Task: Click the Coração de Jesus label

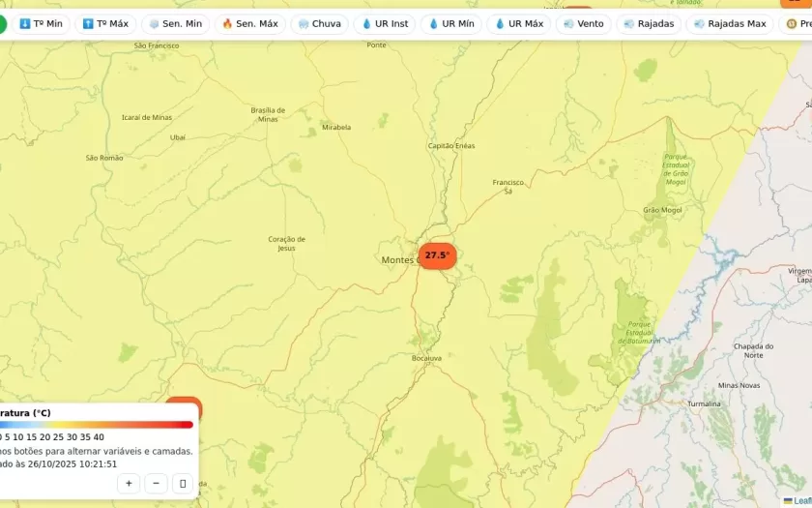Action: click(286, 244)
